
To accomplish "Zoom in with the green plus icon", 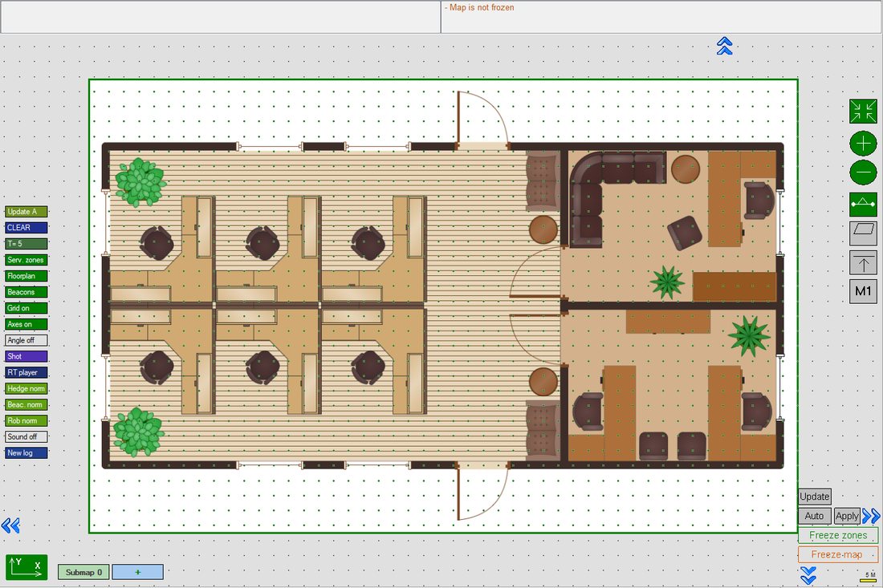I will tap(863, 144).
